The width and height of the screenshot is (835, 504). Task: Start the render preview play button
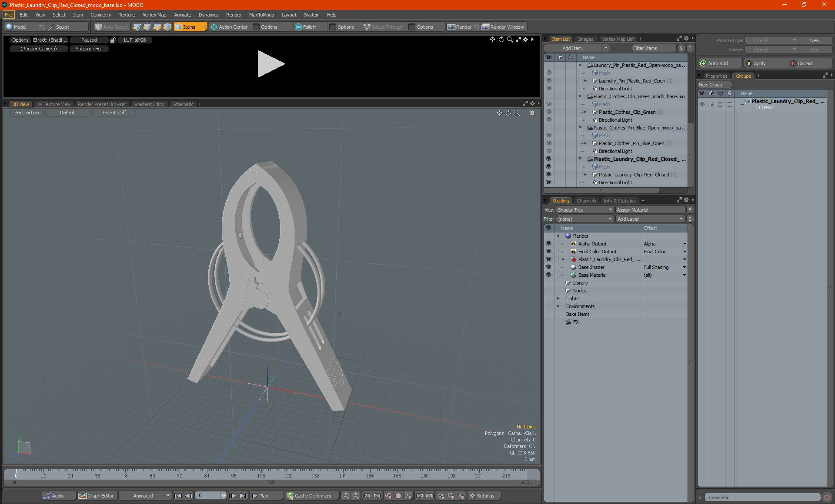click(271, 64)
